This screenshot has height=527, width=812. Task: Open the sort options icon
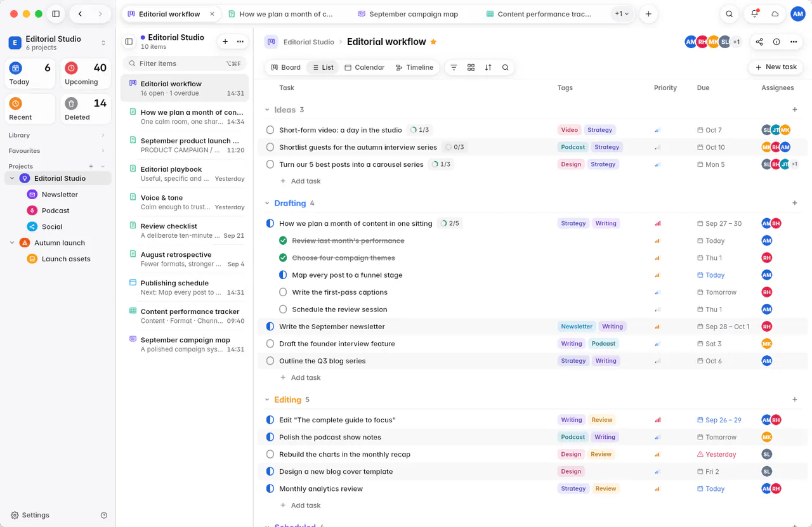click(488, 67)
